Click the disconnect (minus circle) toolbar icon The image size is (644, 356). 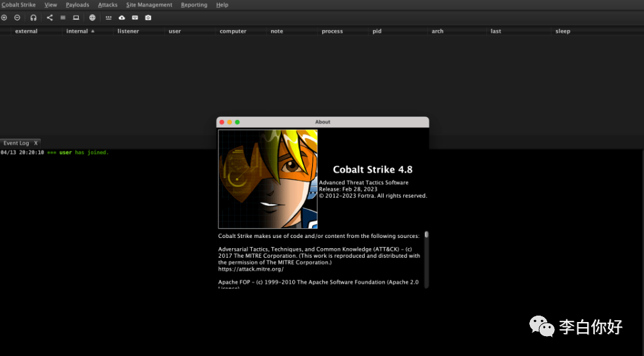pos(17,18)
